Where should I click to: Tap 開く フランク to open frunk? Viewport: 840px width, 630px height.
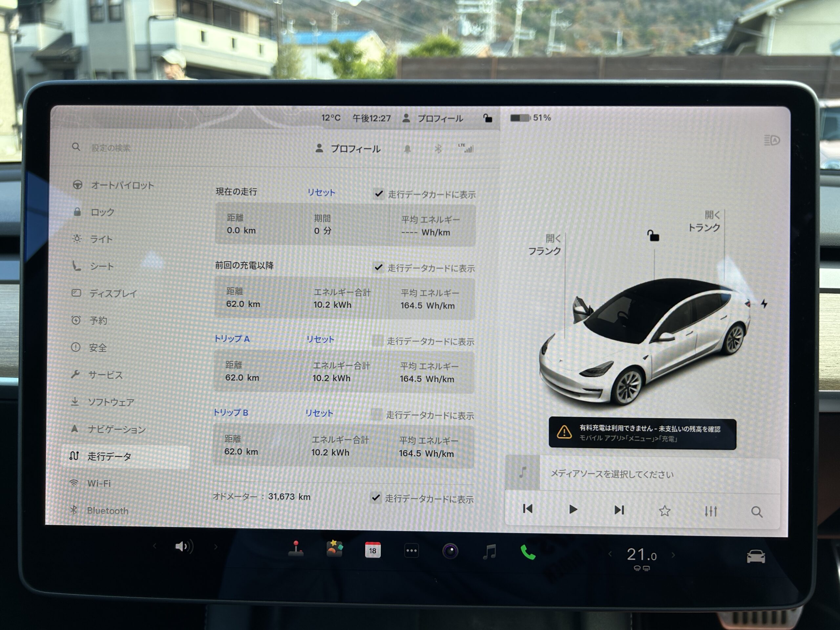click(545, 244)
